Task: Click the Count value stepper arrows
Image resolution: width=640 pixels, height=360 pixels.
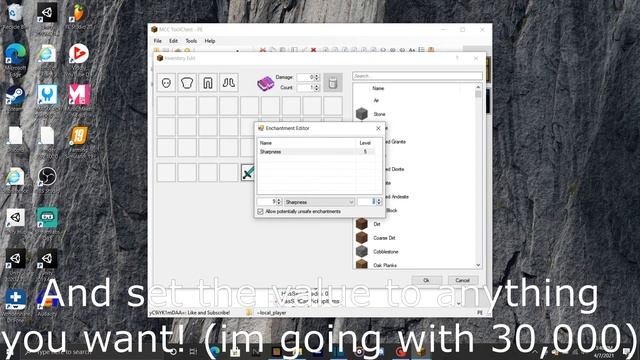Action: [317, 88]
